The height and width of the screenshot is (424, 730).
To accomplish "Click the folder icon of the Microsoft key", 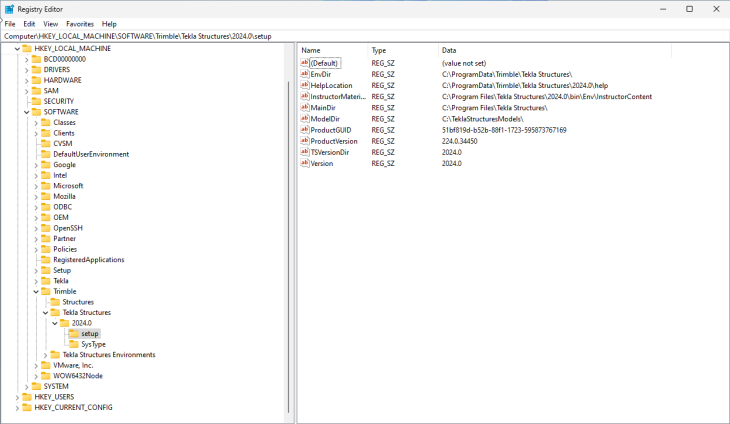I will 46,186.
